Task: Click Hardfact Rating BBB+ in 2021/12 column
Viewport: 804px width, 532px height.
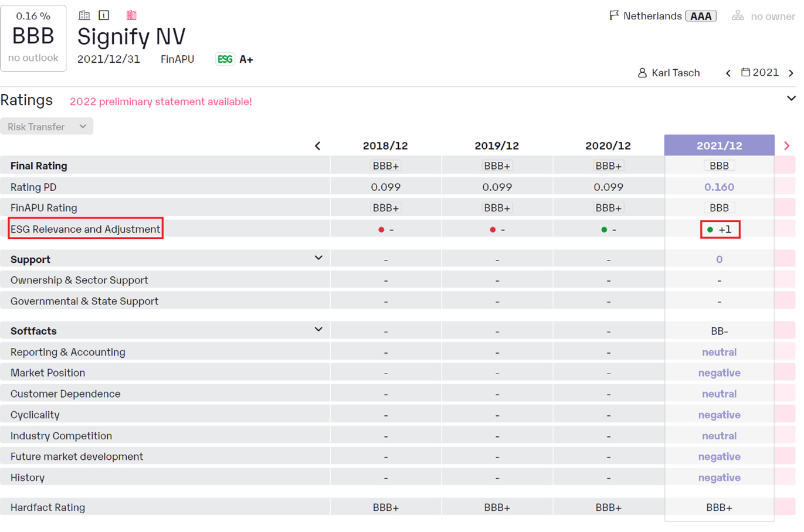Action: [720, 507]
